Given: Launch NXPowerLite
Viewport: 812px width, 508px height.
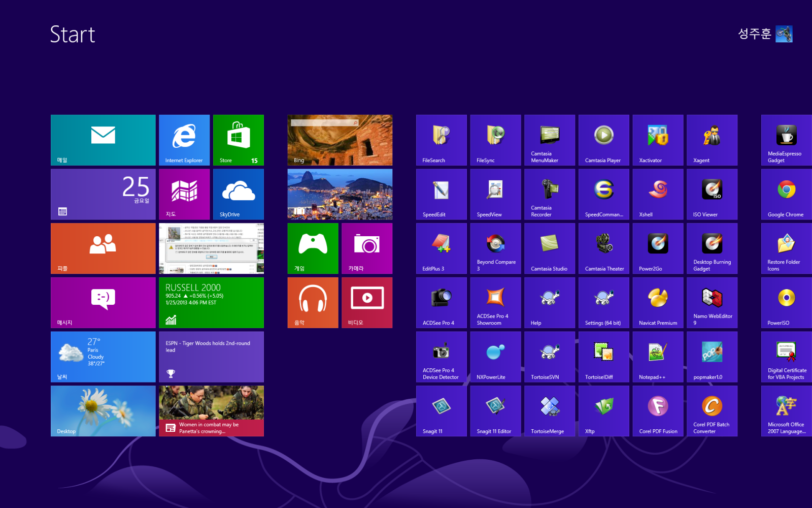Looking at the screenshot, I should (496, 357).
